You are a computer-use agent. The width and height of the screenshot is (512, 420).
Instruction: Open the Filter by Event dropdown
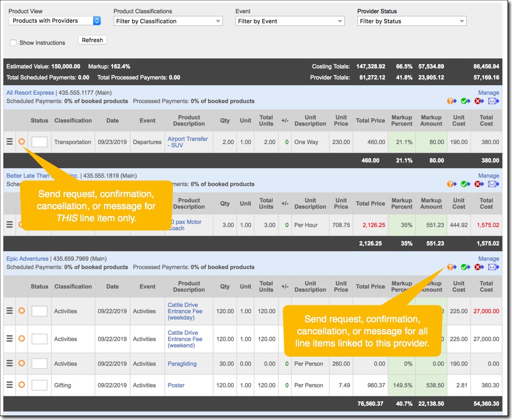tap(290, 21)
